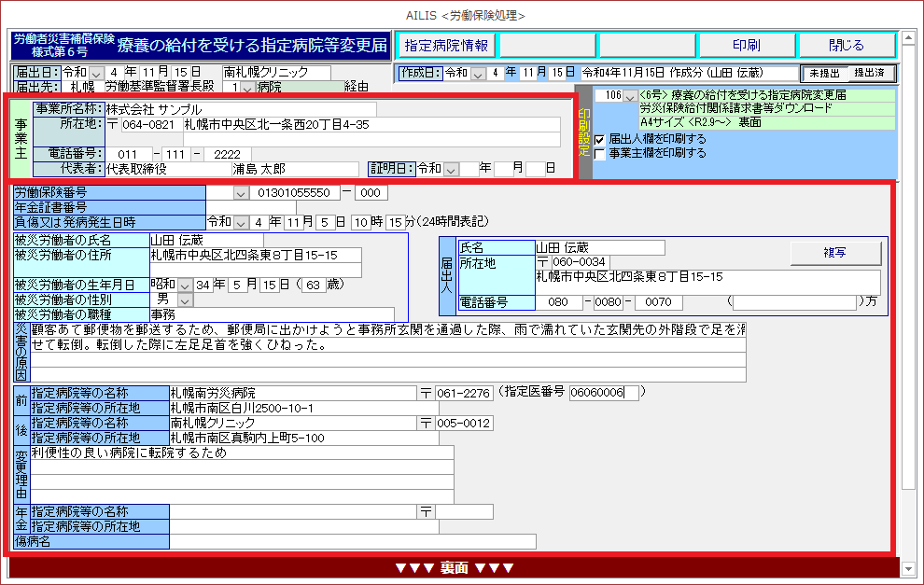
Task: Expand the 証明日 era dropdown
Action: tap(452, 169)
